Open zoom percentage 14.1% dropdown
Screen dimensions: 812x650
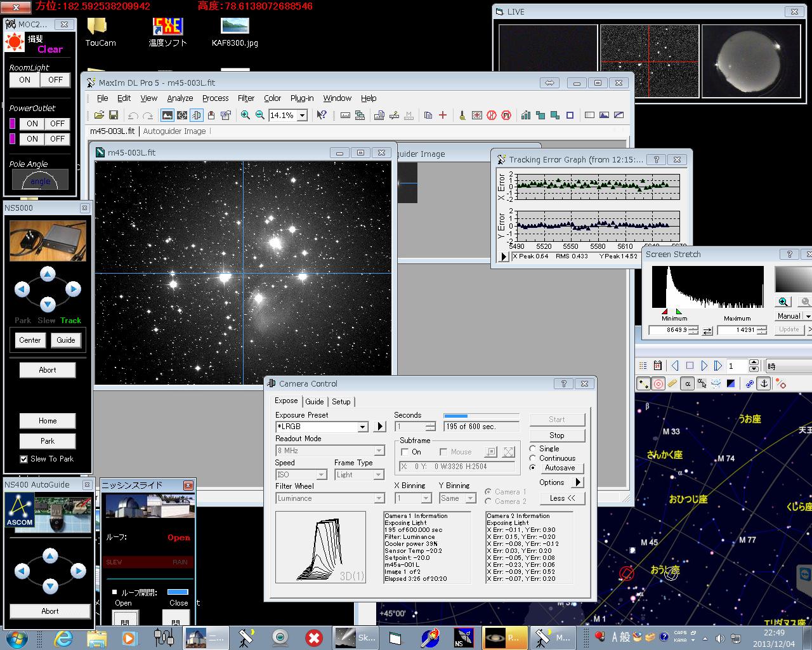(302, 116)
